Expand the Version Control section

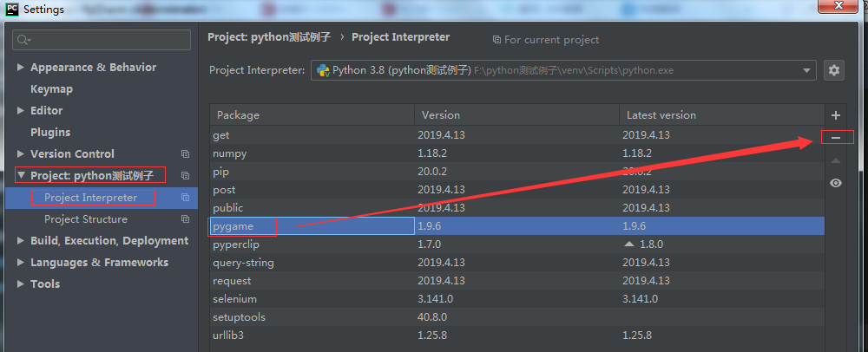coord(21,153)
